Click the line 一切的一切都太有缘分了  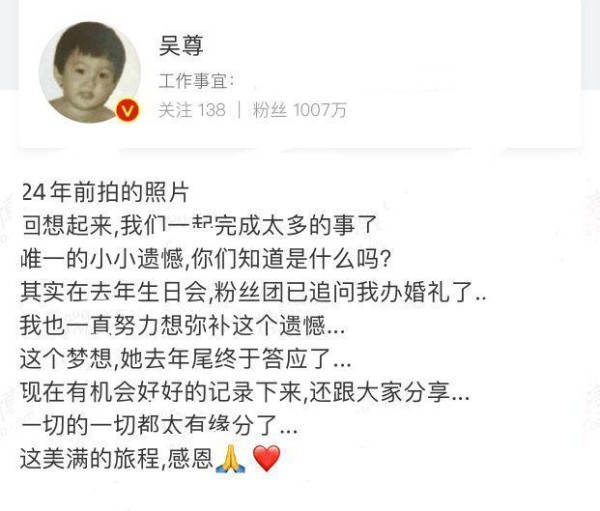(x=159, y=426)
